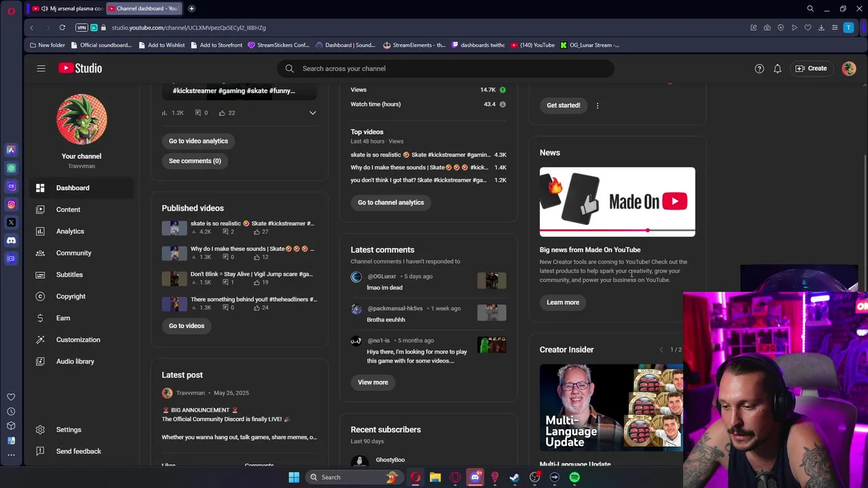Reload the page with refresh icon
This screenshot has height=488, width=868.
pyautogui.click(x=62, y=28)
